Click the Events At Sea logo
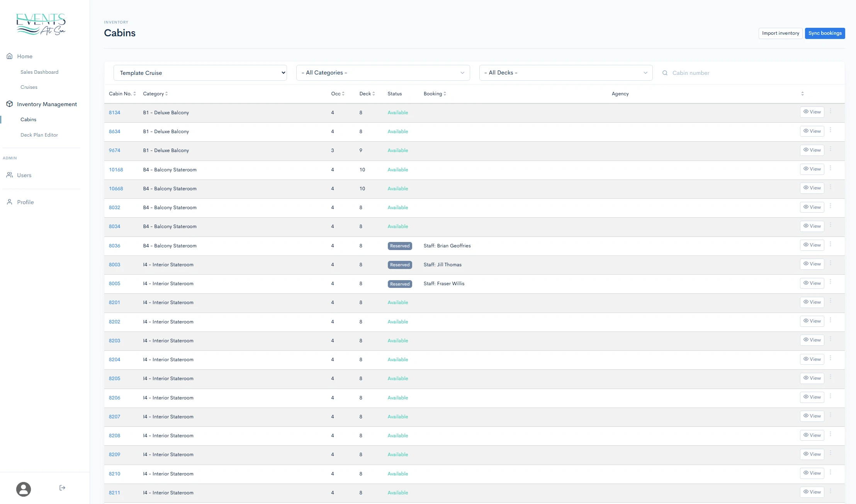 41,24
